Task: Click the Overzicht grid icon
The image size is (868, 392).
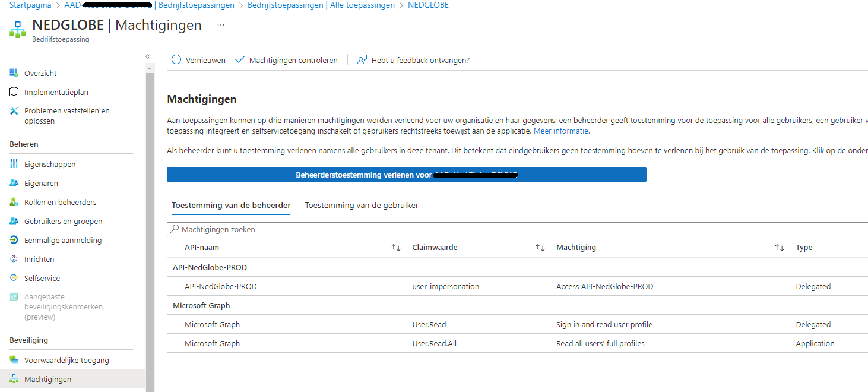Action: pyautogui.click(x=14, y=73)
